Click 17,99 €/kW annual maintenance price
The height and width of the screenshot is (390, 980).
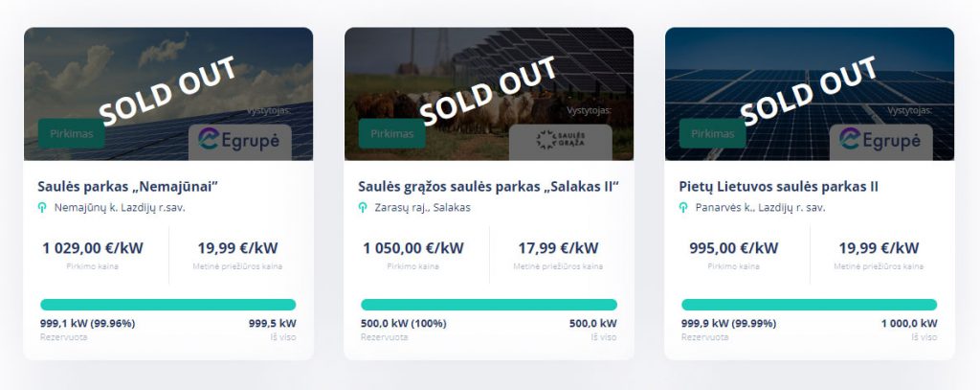point(558,248)
